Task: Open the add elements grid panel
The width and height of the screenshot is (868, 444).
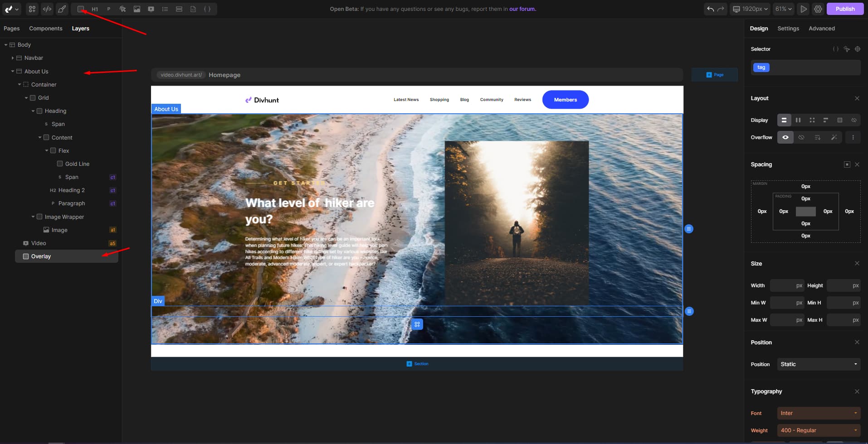Action: (32, 9)
